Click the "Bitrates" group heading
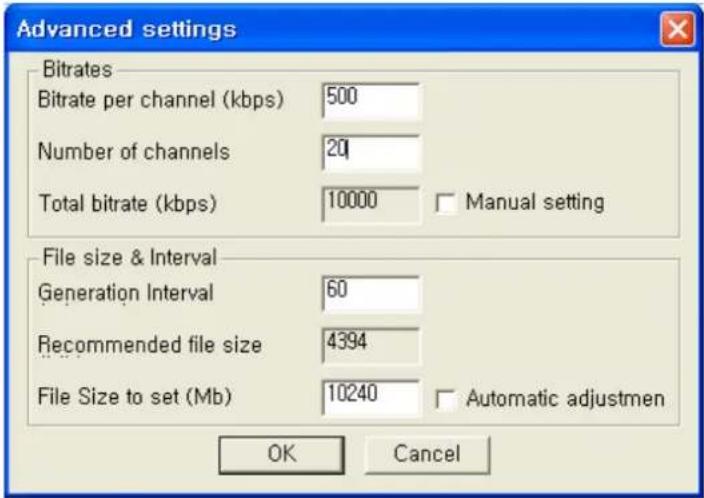The width and height of the screenshot is (704, 498). [x=77, y=70]
